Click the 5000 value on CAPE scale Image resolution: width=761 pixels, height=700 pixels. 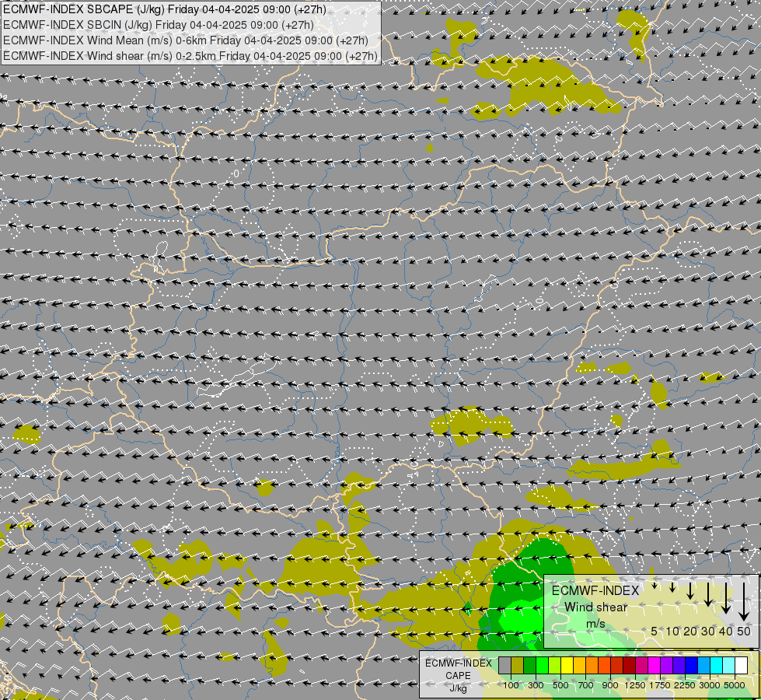click(x=735, y=685)
